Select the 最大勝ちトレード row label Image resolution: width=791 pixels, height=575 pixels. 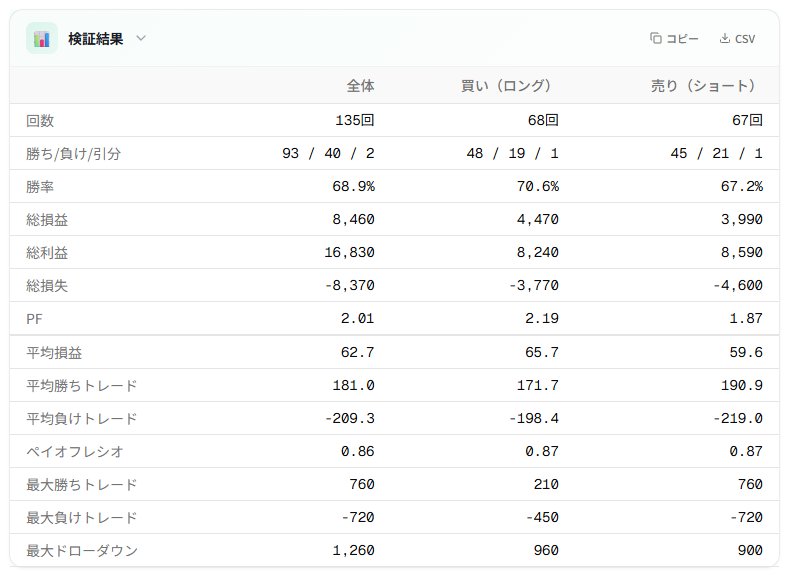point(81,484)
